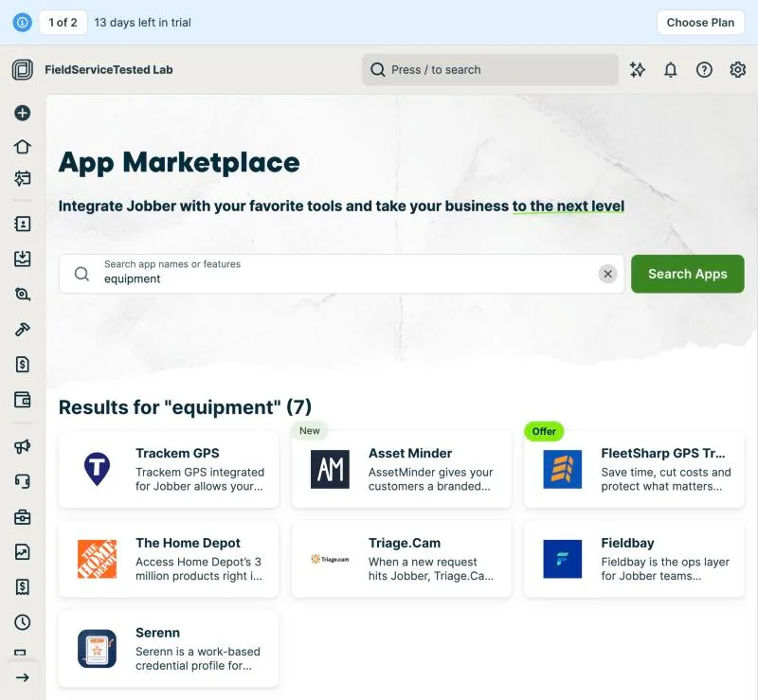The width and height of the screenshot is (758, 700).
Task: Open the Settings gear icon
Action: [737, 69]
